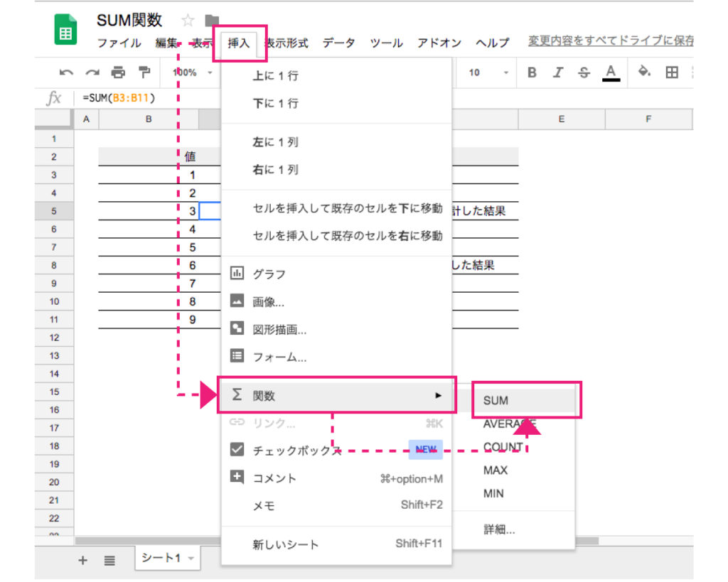Image resolution: width=728 pixels, height=582 pixels.
Task: Toggle bold formatting
Action: [x=532, y=72]
